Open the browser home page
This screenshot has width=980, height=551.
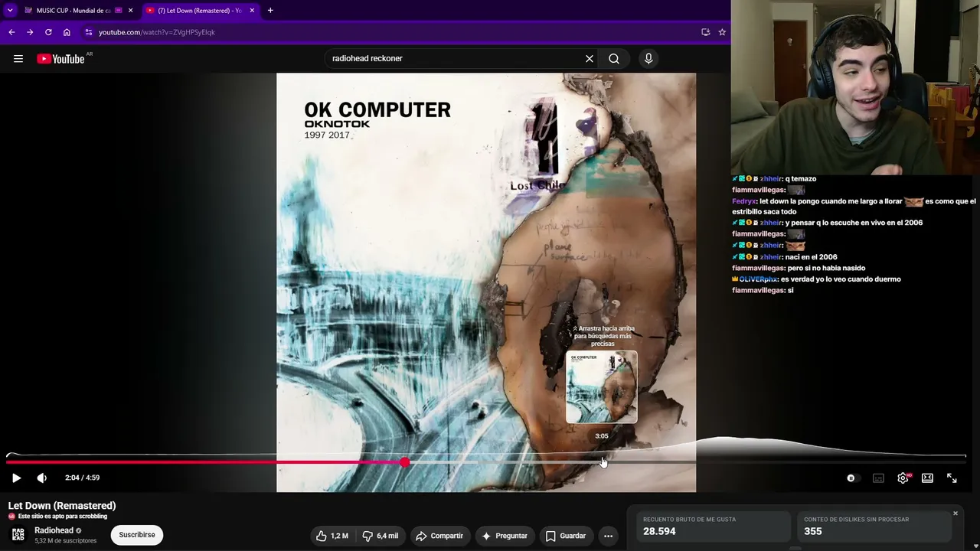coord(67,32)
